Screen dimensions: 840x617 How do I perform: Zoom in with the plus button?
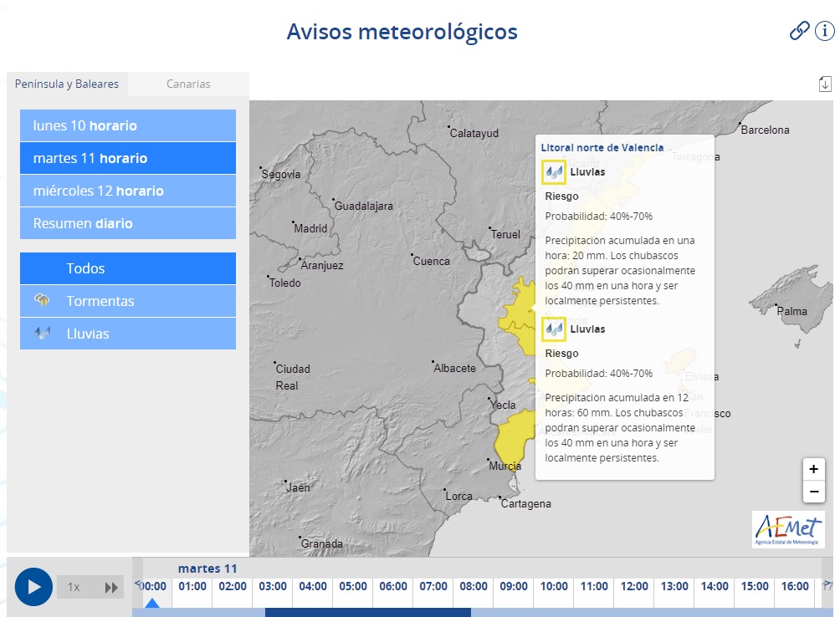point(813,469)
